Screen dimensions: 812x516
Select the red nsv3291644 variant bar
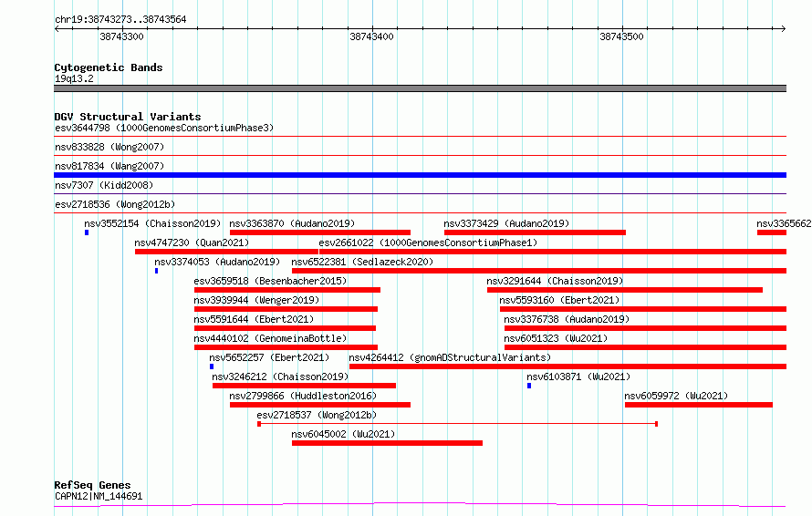pyautogui.click(x=625, y=290)
